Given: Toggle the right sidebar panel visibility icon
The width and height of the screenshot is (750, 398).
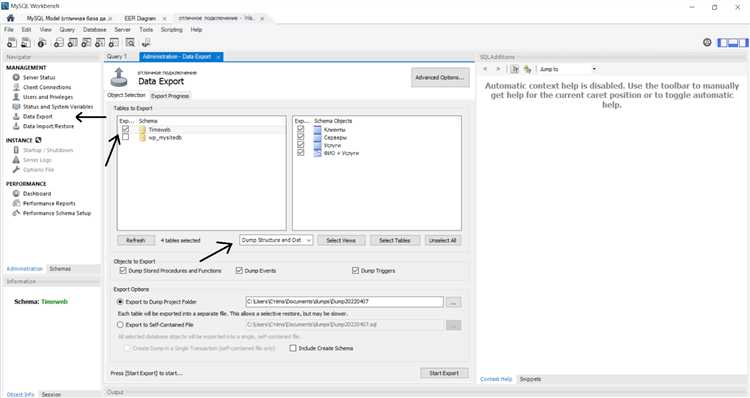Looking at the screenshot, I should (x=743, y=43).
